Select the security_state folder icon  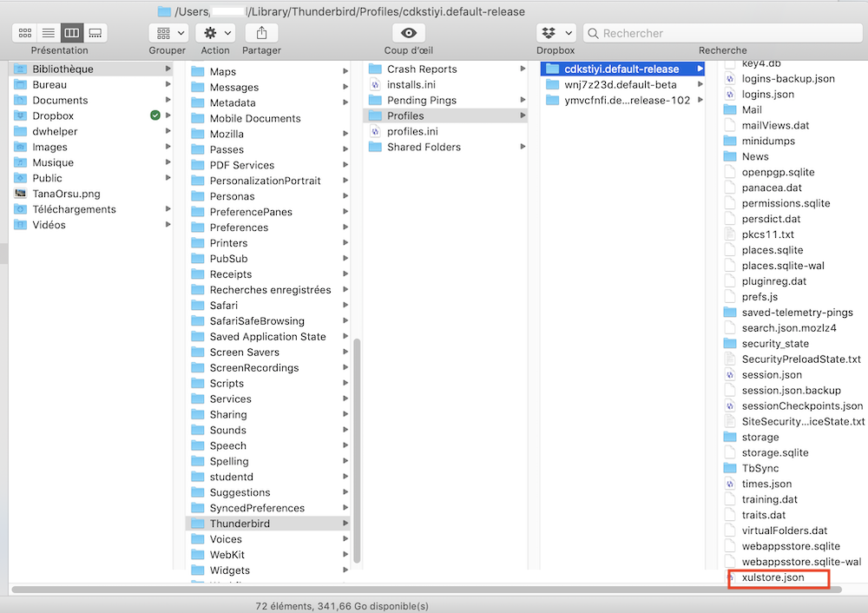click(730, 343)
